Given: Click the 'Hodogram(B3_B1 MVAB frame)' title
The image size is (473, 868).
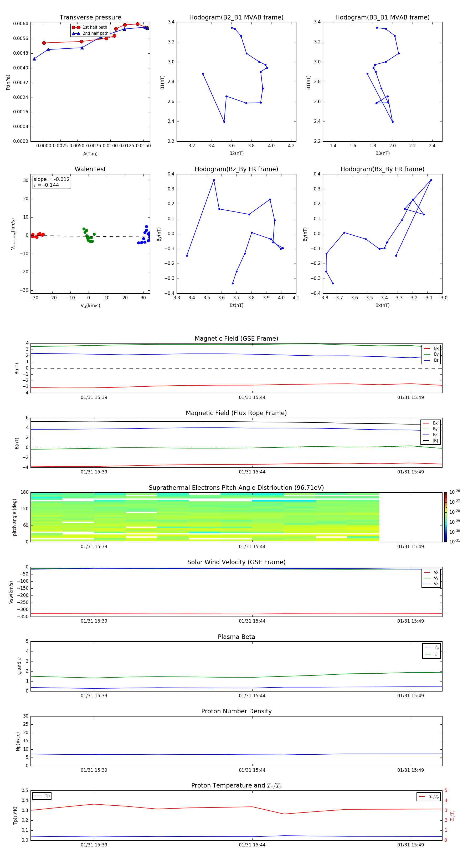Looking at the screenshot, I should [382, 17].
